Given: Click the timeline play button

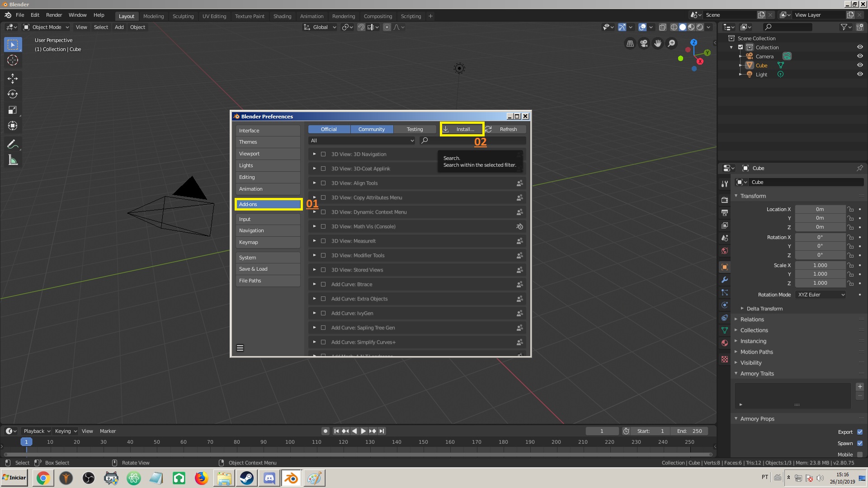Looking at the screenshot, I should (x=363, y=431).
